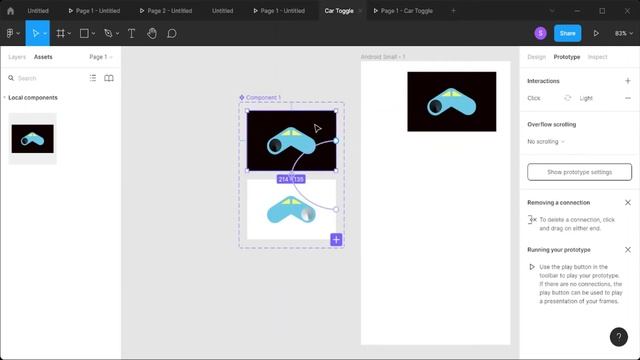Dismiss the Running your prototype tip
This screenshot has height=360, width=640.
pos(628,249)
